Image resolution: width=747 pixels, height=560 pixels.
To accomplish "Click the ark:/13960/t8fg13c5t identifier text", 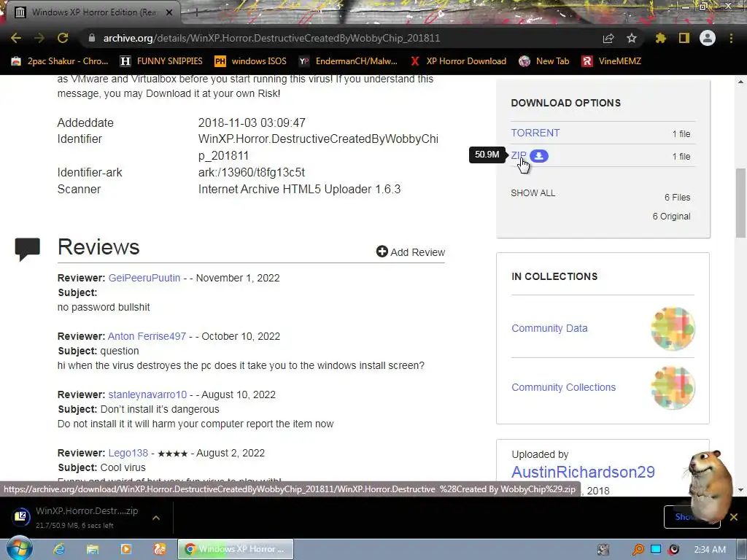I will (252, 172).
